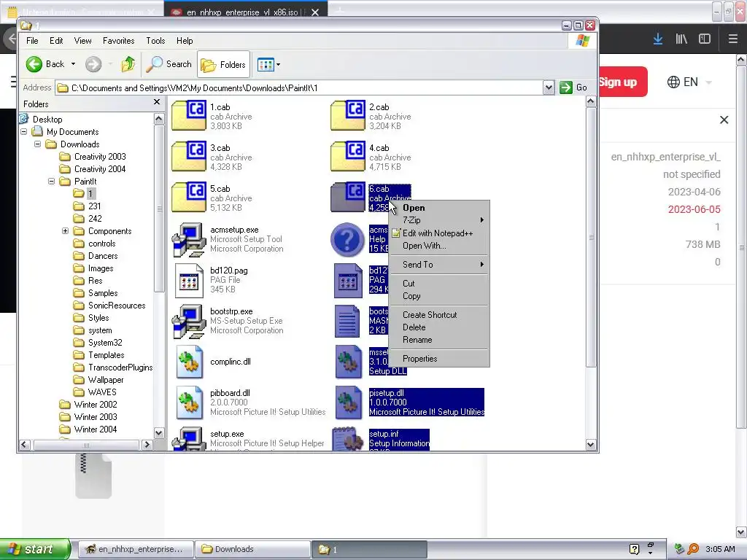Open the Help menu

click(x=185, y=41)
